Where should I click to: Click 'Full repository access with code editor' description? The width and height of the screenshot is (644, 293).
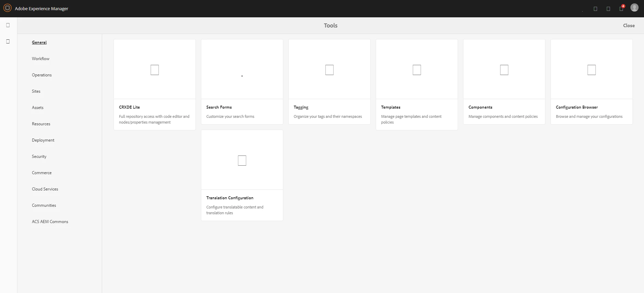(x=154, y=119)
